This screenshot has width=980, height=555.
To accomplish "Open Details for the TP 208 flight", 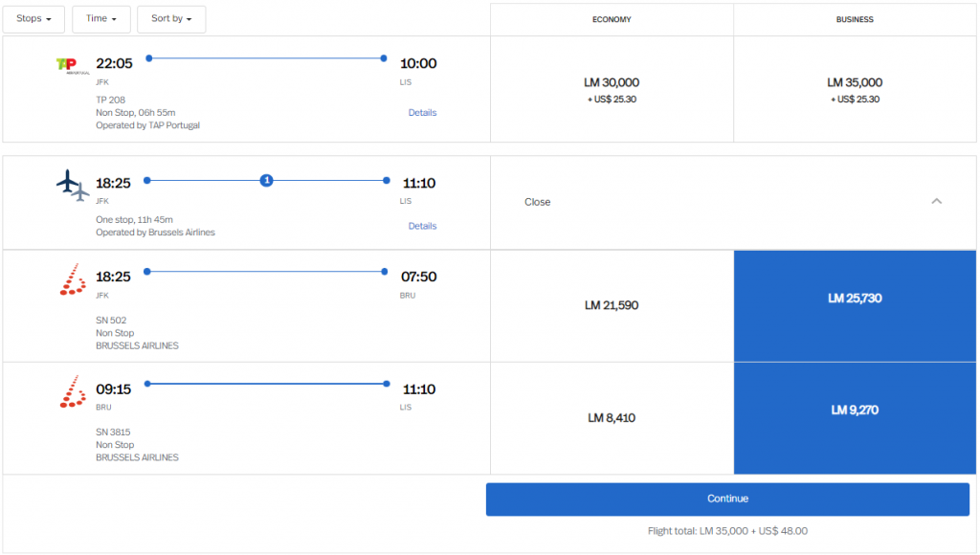I will [x=422, y=113].
